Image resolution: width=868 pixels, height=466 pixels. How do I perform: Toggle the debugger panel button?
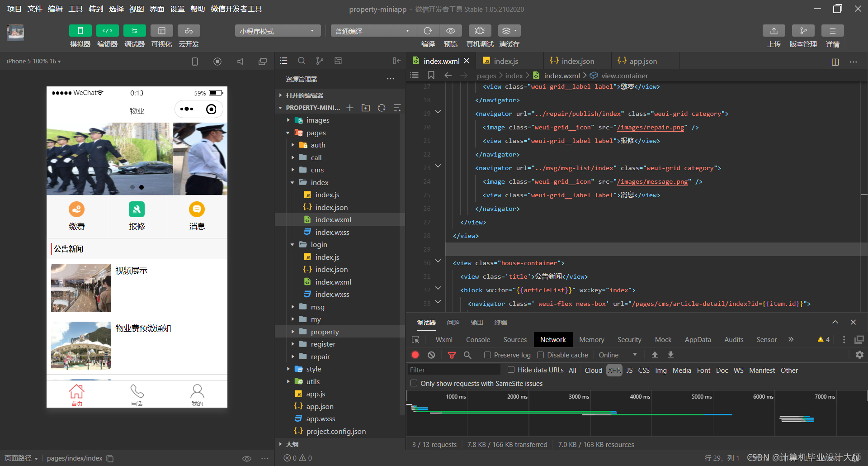[134, 31]
